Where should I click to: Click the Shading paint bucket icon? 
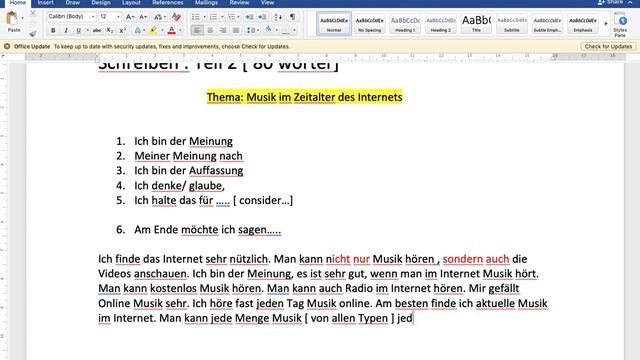coord(268,29)
